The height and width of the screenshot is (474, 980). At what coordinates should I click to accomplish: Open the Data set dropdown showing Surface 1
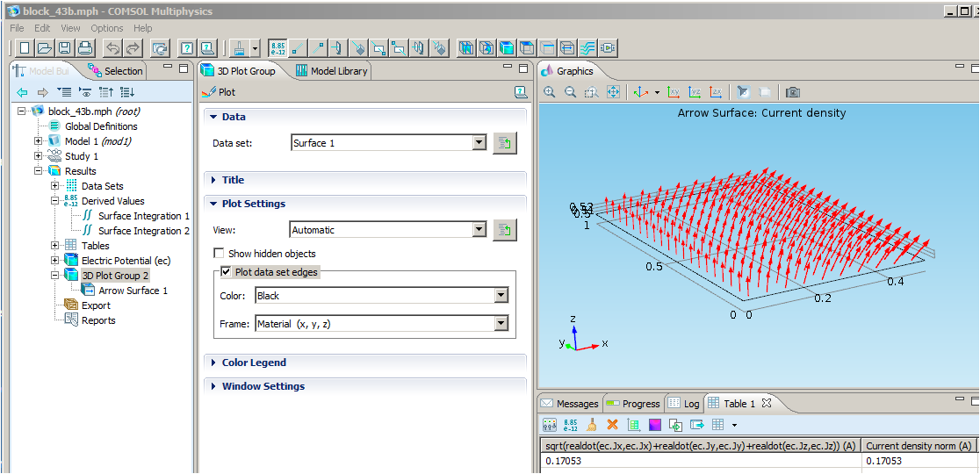tap(478, 143)
